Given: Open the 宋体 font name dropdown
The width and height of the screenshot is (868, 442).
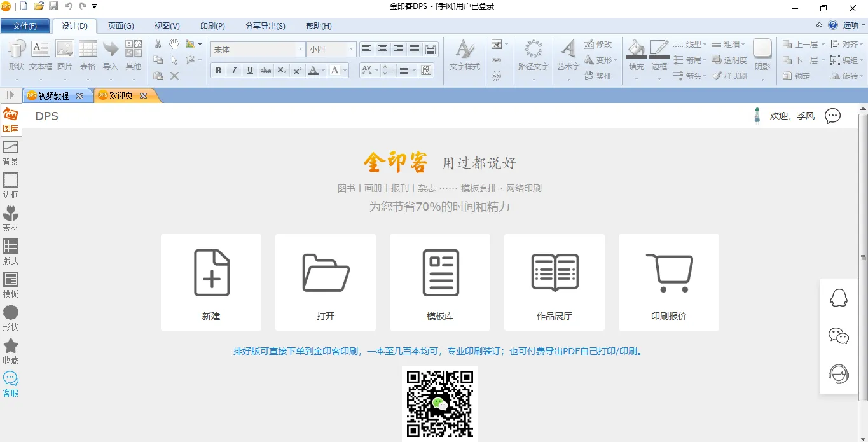Looking at the screenshot, I should [300, 49].
